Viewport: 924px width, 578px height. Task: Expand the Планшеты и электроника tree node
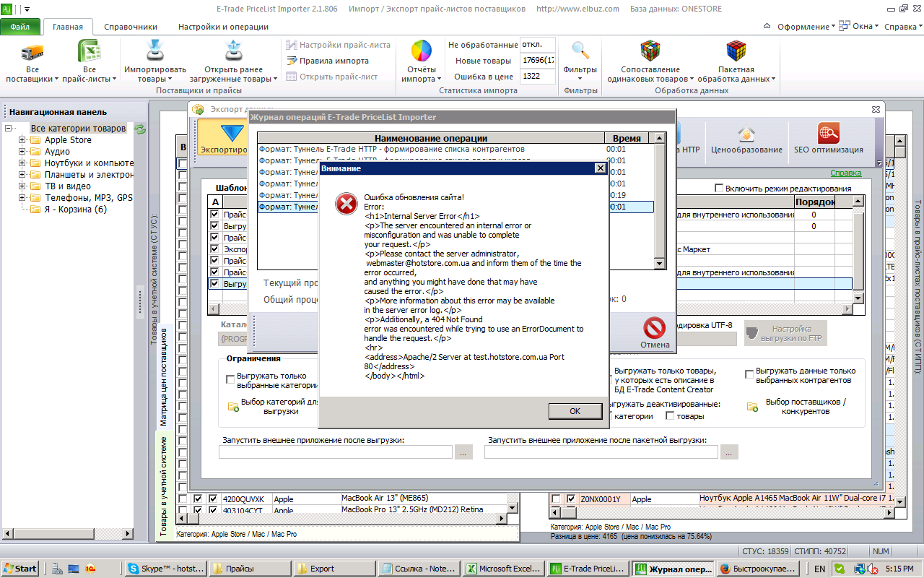(22, 175)
